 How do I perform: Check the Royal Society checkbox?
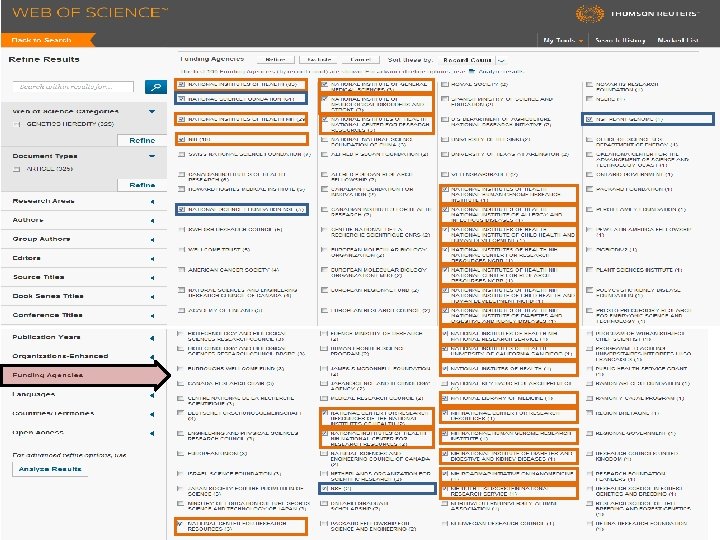(x=444, y=84)
